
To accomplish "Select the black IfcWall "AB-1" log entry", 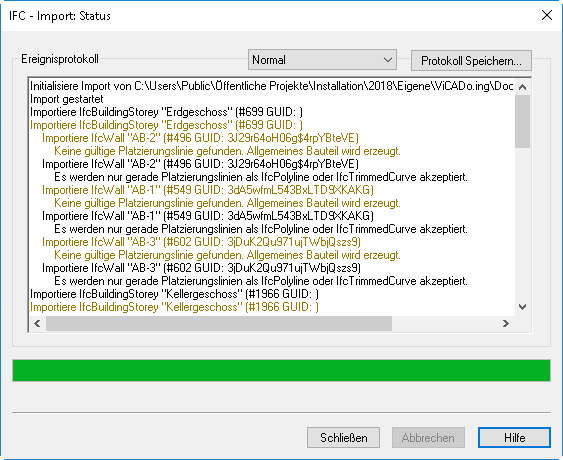I will (x=208, y=216).
